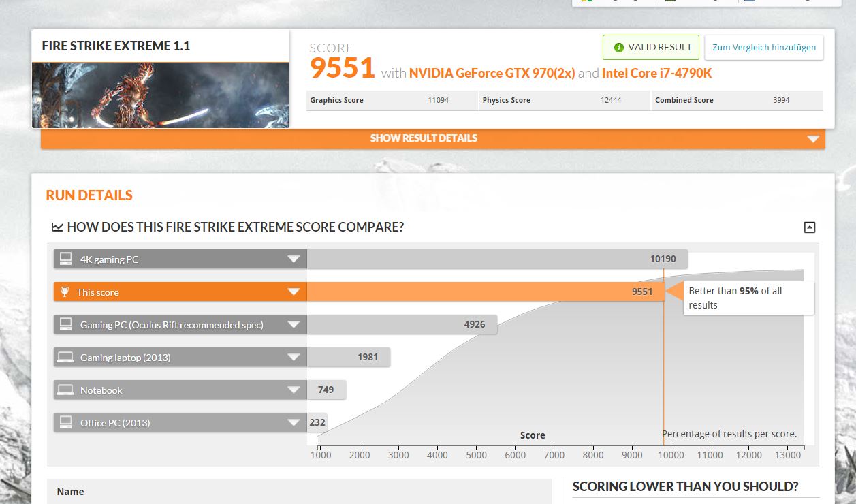Expand the Gaming laptop (2013) dropdown arrow
The height and width of the screenshot is (504, 856).
pyautogui.click(x=294, y=358)
